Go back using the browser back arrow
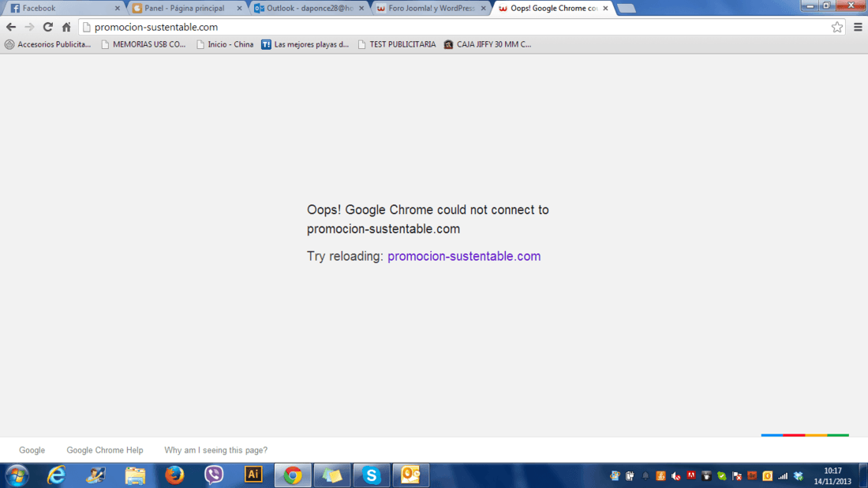The height and width of the screenshot is (488, 868). coord(11,27)
